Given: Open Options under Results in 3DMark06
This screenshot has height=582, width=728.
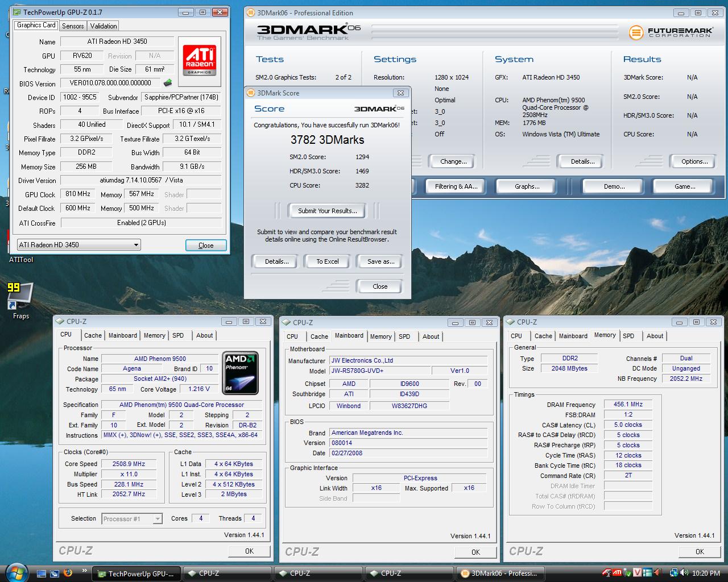Looking at the screenshot, I should [x=694, y=161].
